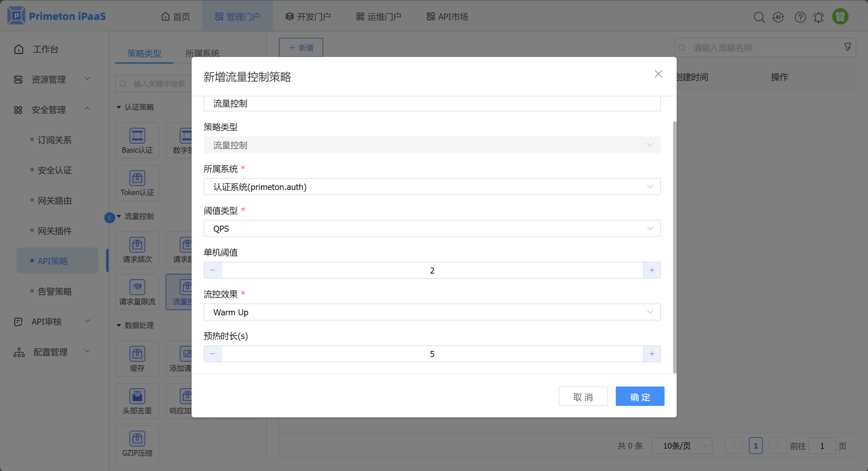Select the Basic认证 policy icon
Viewport: 868px width, 471px height.
[137, 140]
